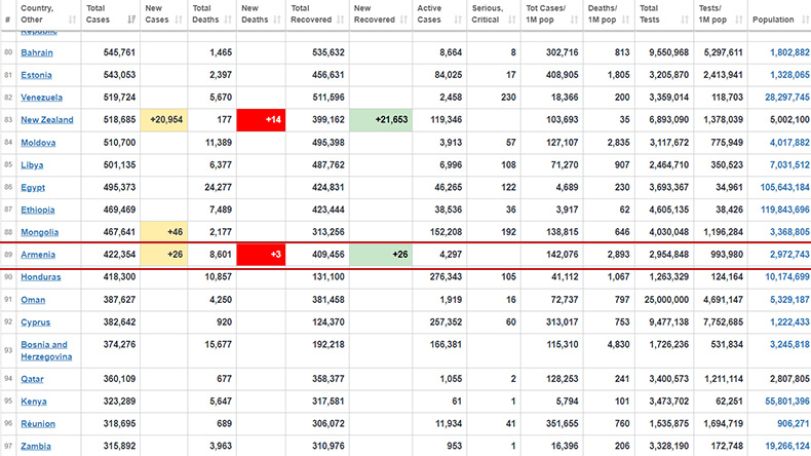Select Armenia new deaths cell +3
This screenshot has height=456, width=811.
(x=261, y=254)
